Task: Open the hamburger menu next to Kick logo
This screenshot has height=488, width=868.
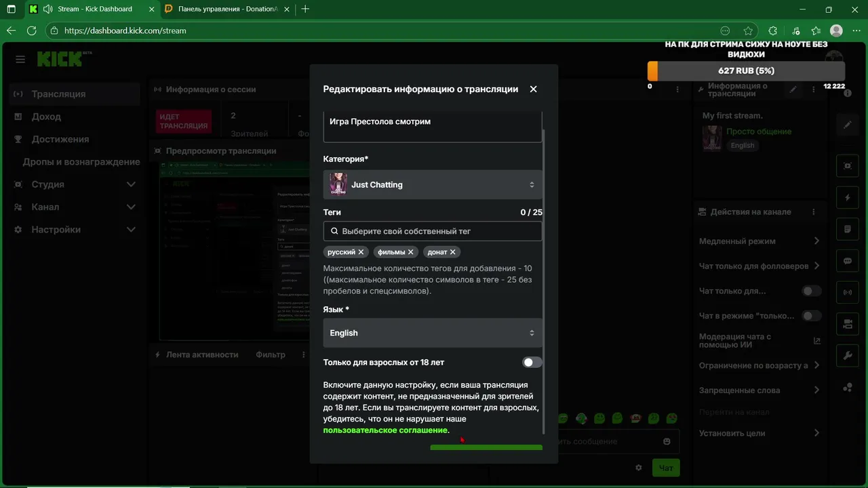Action: [20, 60]
